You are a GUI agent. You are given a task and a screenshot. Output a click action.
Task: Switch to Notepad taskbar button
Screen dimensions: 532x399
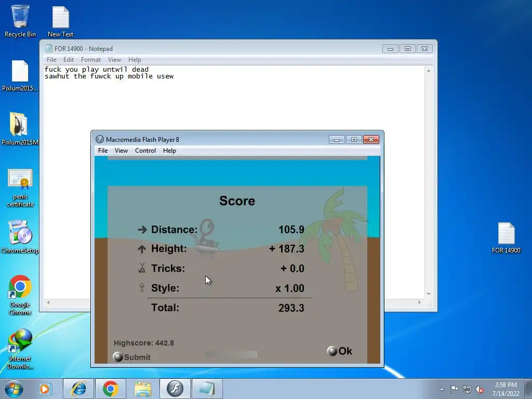[x=207, y=389]
